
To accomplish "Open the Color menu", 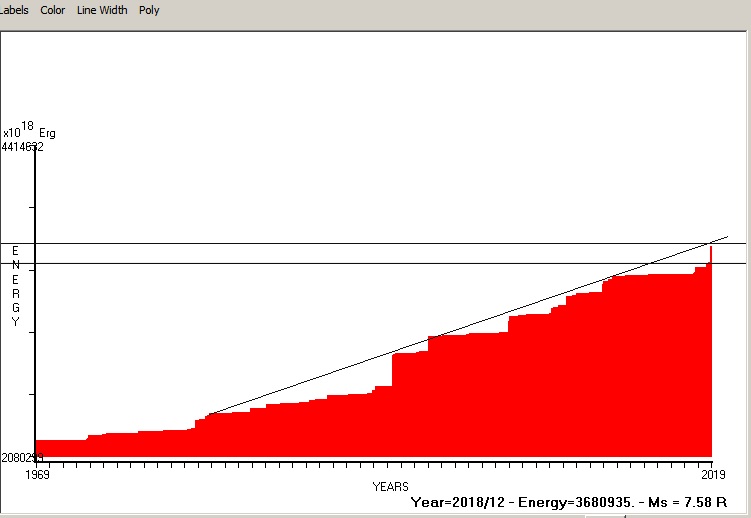I will point(52,10).
